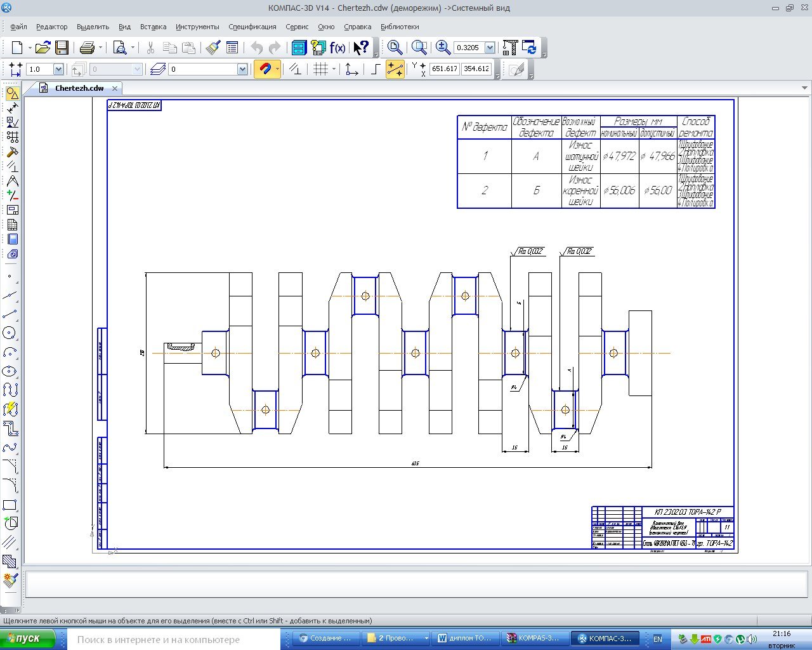Toggle the magnet snapping button
This screenshot has width=812, height=650.
pyautogui.click(x=265, y=69)
